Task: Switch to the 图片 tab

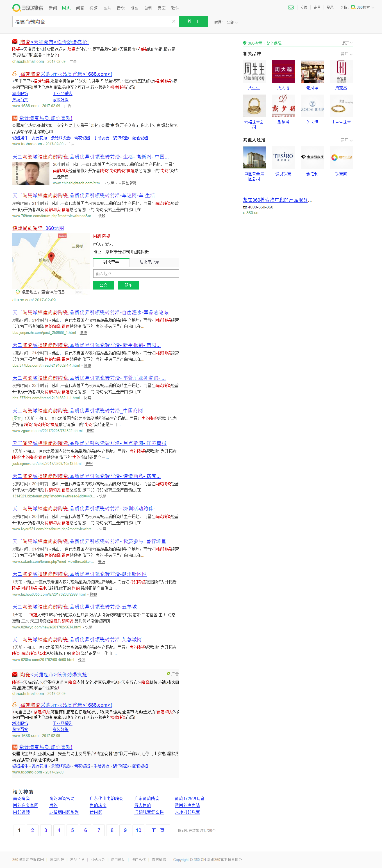Action: coord(107,8)
